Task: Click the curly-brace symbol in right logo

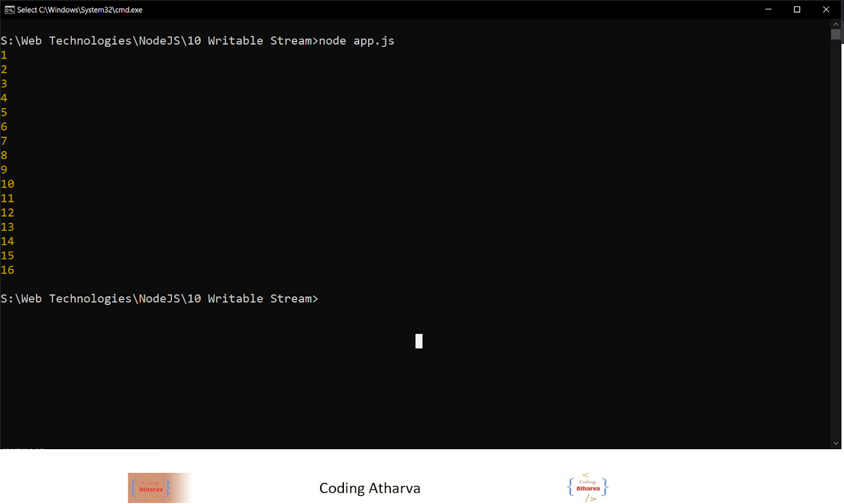Action: [570, 486]
